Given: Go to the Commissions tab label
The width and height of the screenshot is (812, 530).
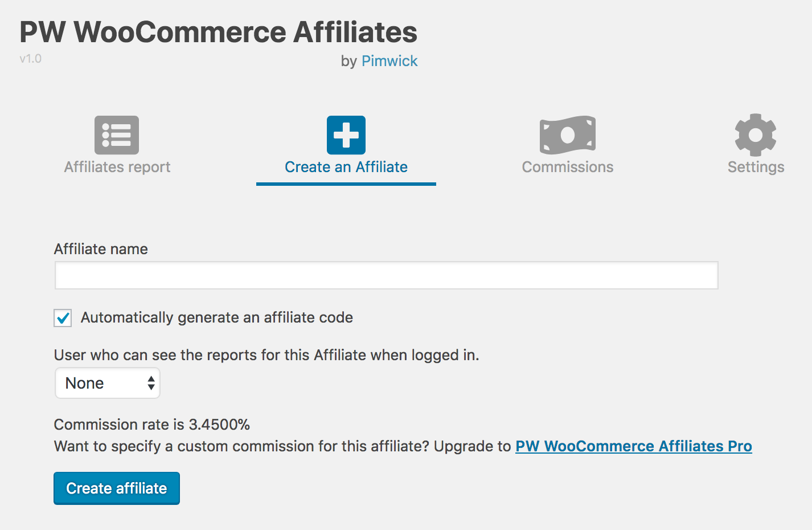Looking at the screenshot, I should pos(567,167).
